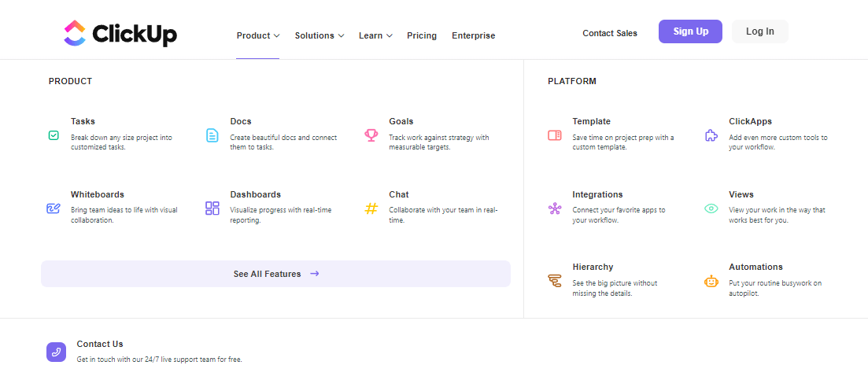Click the Contact Us phone icon

click(57, 352)
